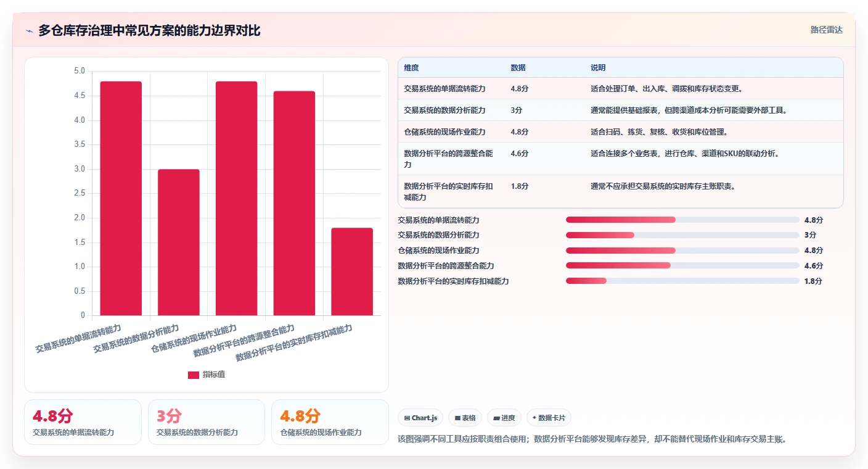Click the 3分 value beside progress bars

(x=811, y=235)
